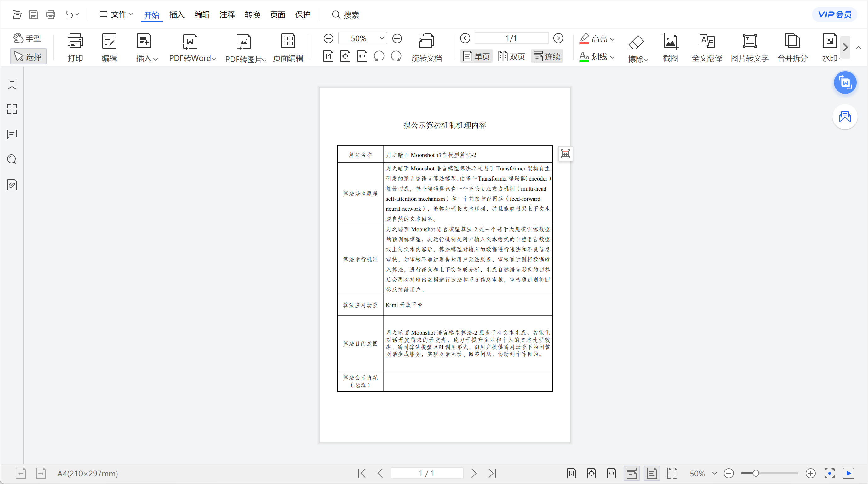Zoom in with the ribbon plus button
The image size is (868, 484).
(397, 38)
